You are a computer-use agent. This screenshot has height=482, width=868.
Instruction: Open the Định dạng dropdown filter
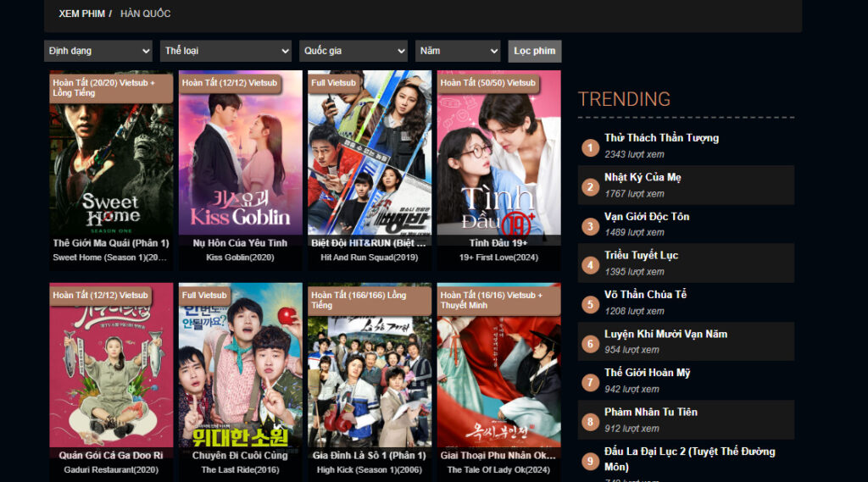(97, 51)
